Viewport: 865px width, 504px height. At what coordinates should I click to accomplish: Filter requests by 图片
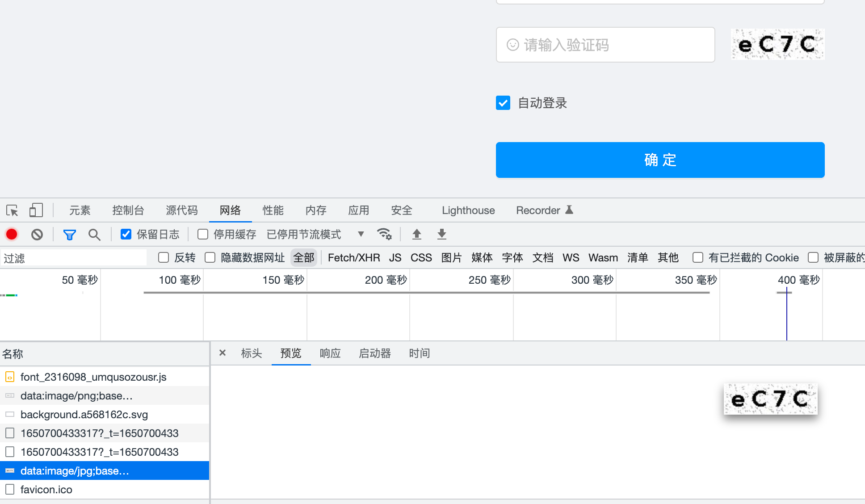(x=452, y=257)
